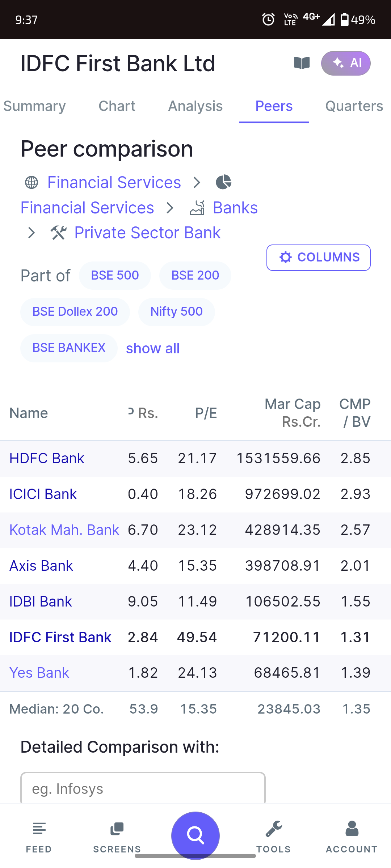The height and width of the screenshot is (868, 391).
Task: Select the BSE 500 index chip
Action: 115,275
